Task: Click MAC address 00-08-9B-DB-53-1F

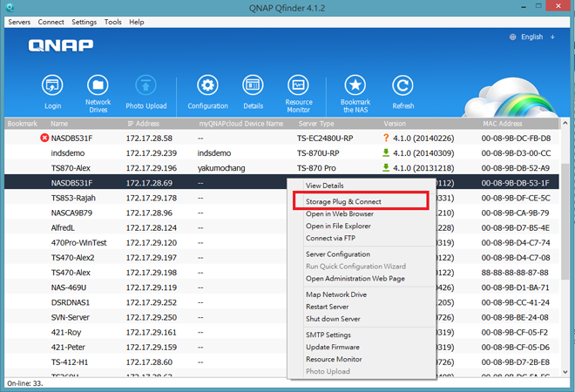Action: [x=515, y=183]
